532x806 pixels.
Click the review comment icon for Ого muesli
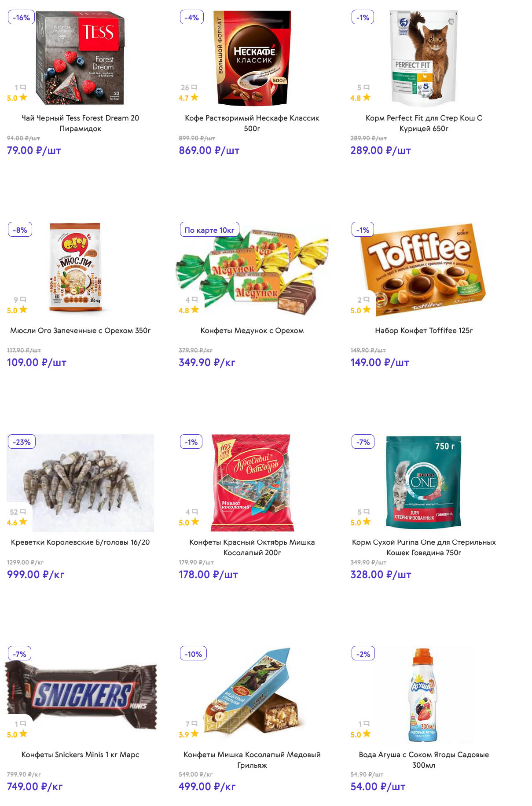23,300
